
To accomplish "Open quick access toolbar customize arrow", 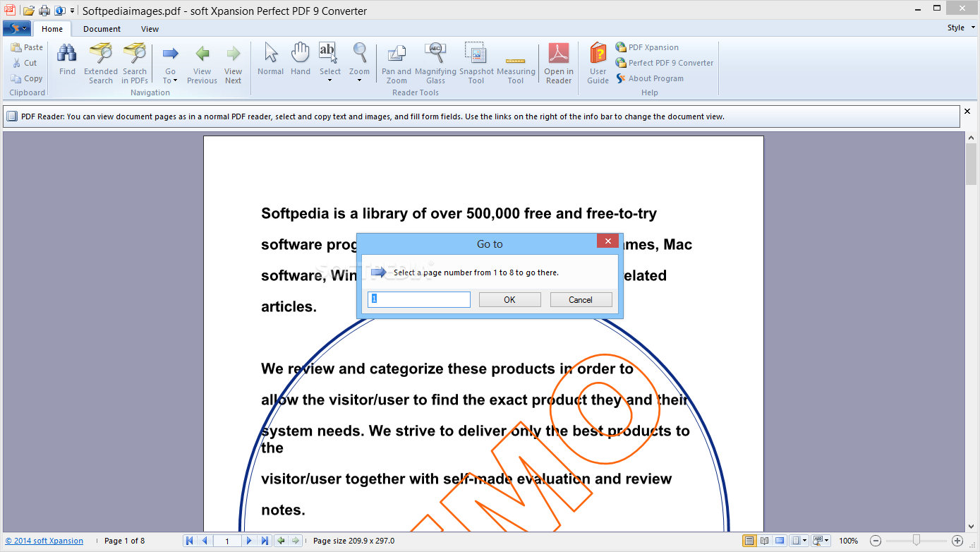I will click(72, 11).
